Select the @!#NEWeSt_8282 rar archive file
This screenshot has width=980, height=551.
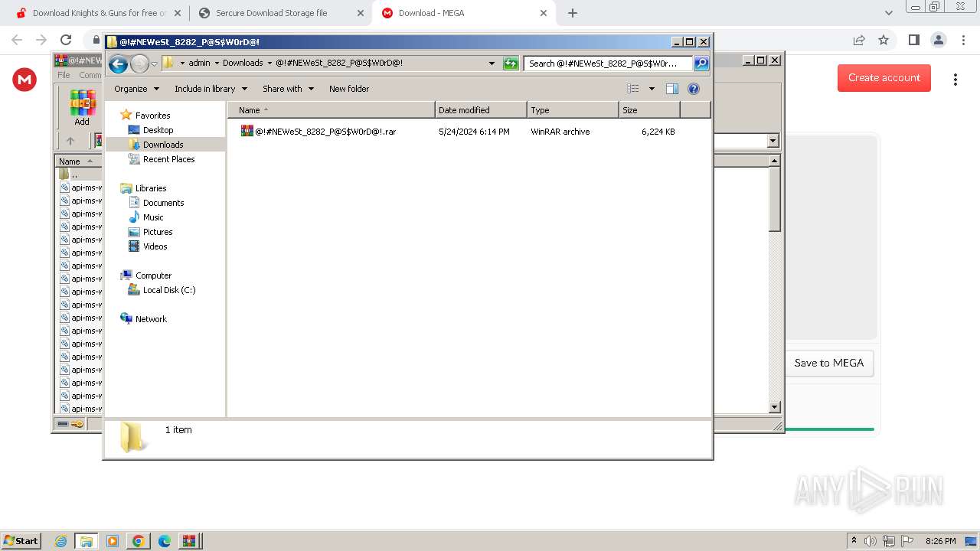pos(318,132)
